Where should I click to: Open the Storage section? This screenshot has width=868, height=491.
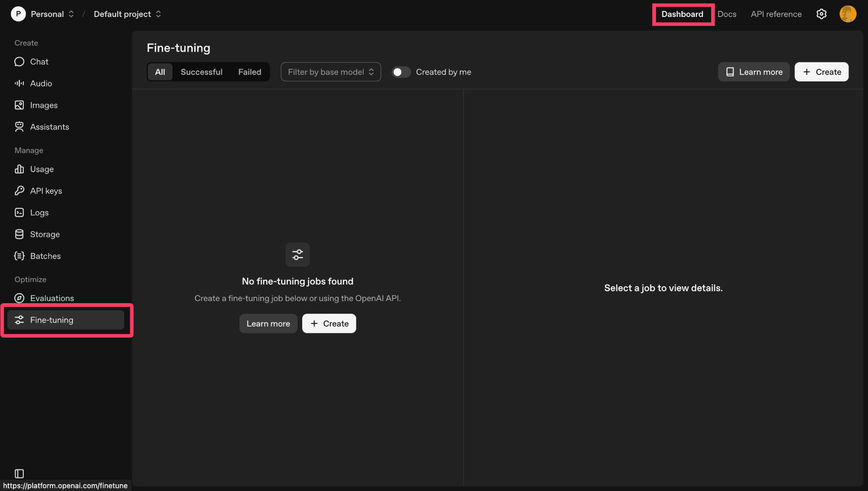tap(45, 234)
